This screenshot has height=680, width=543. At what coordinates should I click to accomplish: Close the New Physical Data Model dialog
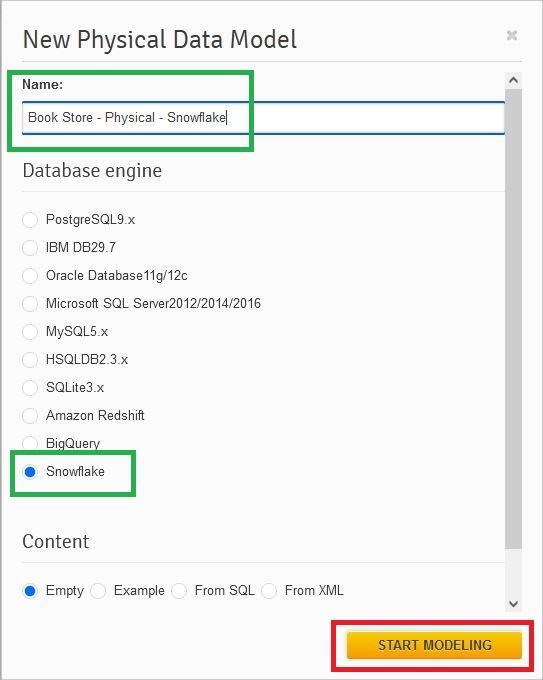512,36
